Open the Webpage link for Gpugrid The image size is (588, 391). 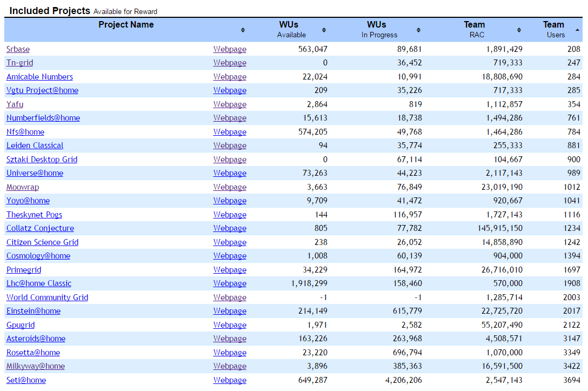pos(230,325)
